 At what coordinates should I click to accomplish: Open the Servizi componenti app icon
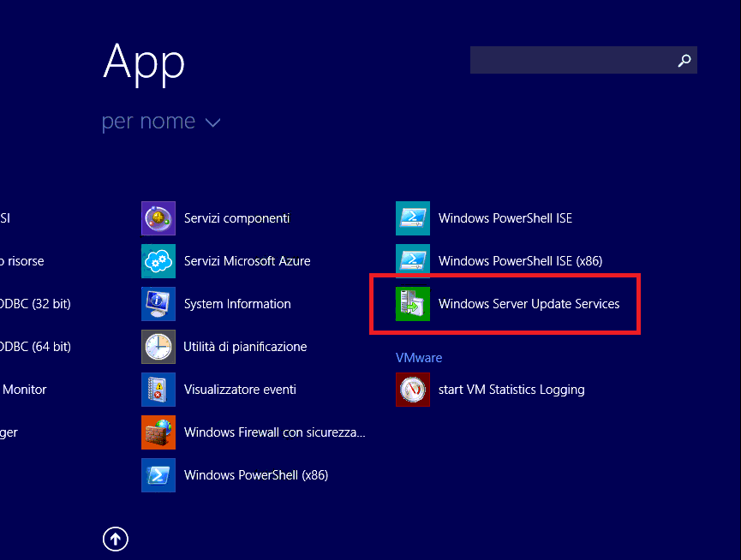click(x=158, y=218)
